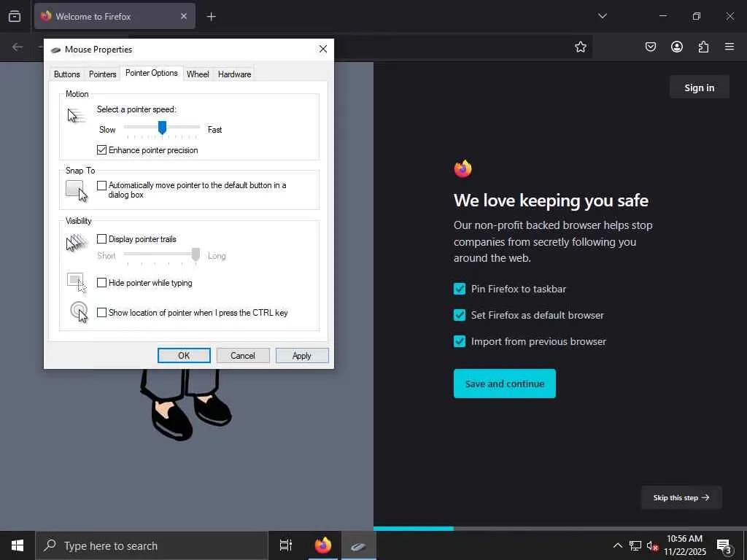Click the hide pointer while typing icon
This screenshot has width=747, height=560.
77,282
